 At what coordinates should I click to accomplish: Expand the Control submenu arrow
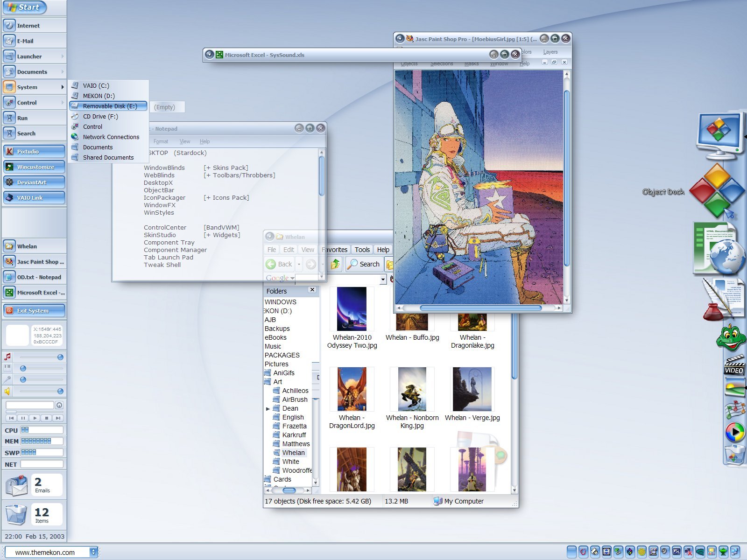coord(63,103)
